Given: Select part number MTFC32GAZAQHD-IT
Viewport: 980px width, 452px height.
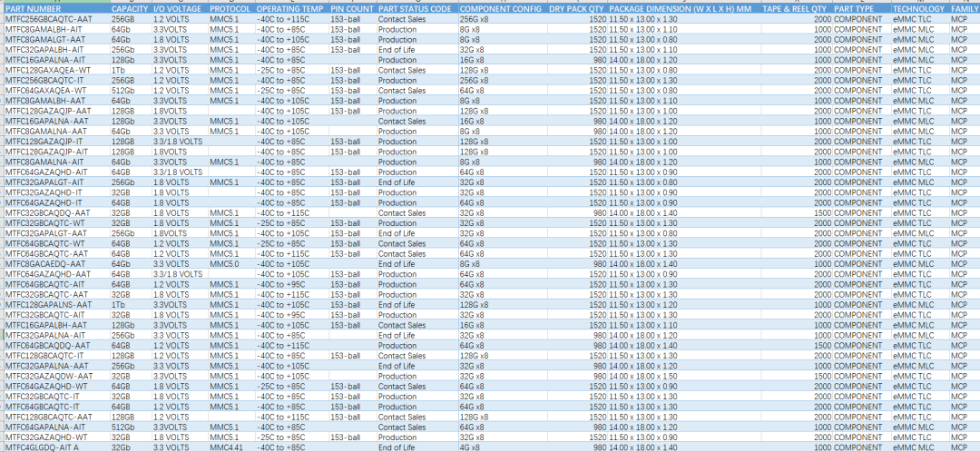Looking at the screenshot, I should [56, 192].
